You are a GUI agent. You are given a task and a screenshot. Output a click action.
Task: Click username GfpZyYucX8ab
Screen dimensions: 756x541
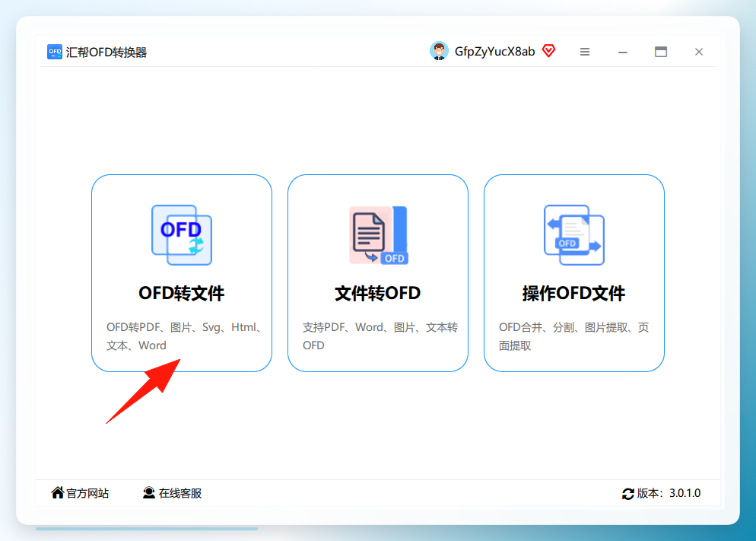(494, 52)
